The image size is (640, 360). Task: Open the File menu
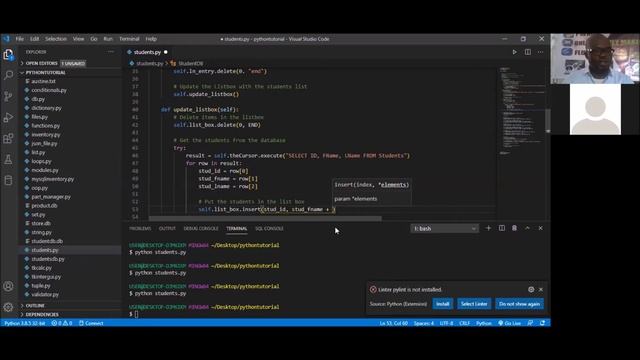coord(20,39)
